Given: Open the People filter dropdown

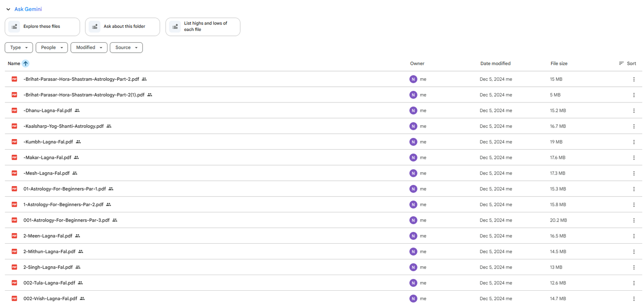Looking at the screenshot, I should pos(52,47).
